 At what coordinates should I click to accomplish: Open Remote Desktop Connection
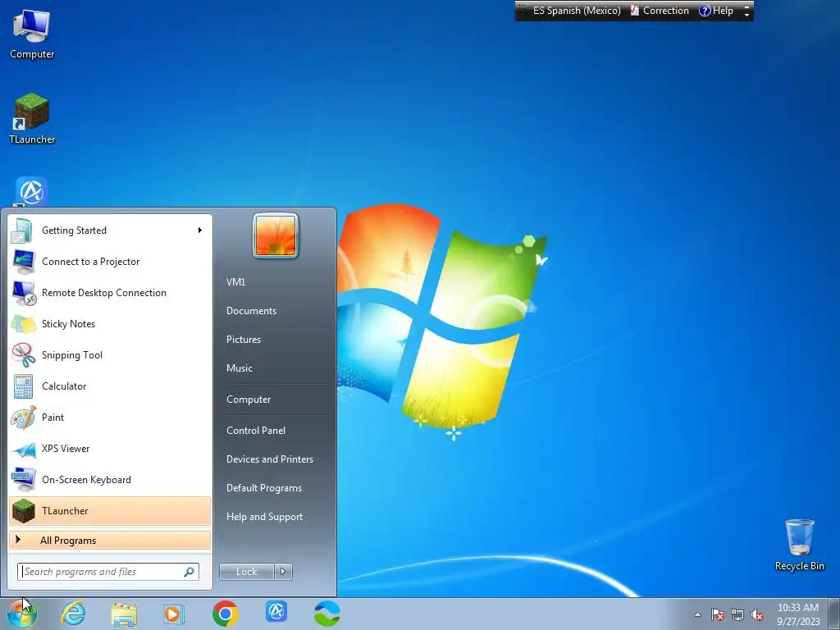(110, 293)
